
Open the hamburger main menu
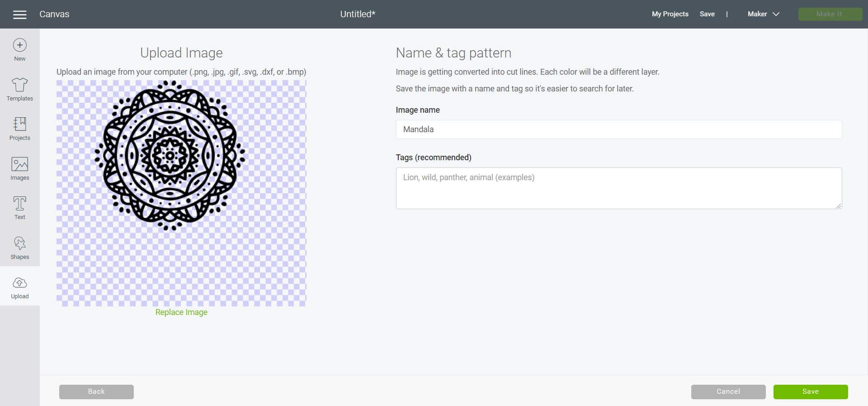point(19,14)
